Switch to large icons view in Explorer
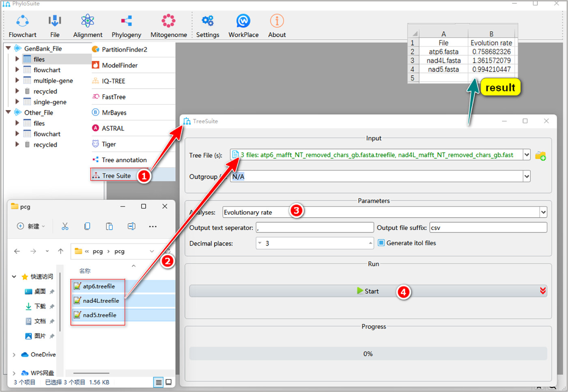The height and width of the screenshot is (392, 568). (169, 382)
